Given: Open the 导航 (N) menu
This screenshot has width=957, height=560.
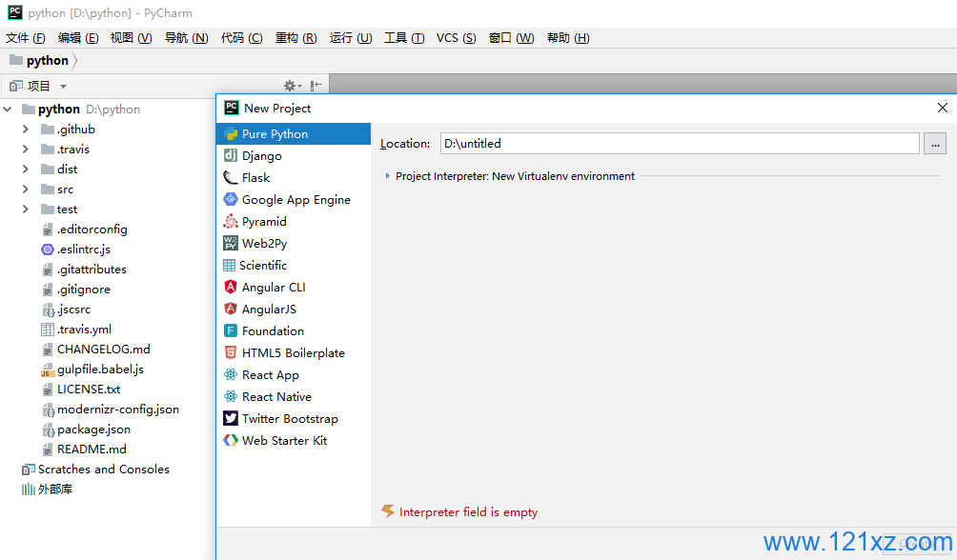Looking at the screenshot, I should coord(186,38).
